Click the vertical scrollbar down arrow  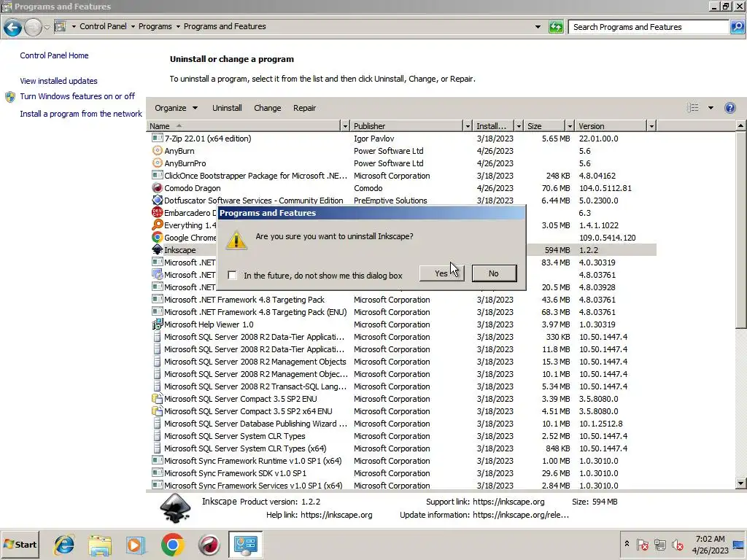(740, 483)
